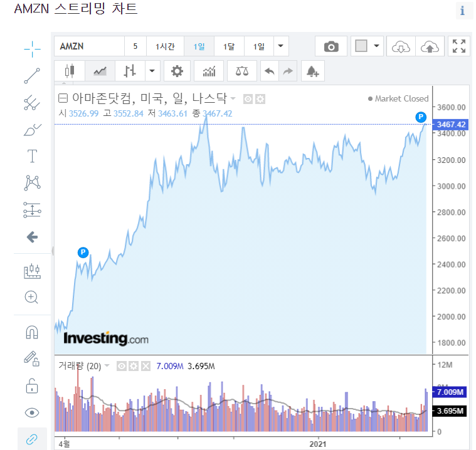476x450 pixels.
Task: Select the brush drawing tool
Action: (x=32, y=130)
